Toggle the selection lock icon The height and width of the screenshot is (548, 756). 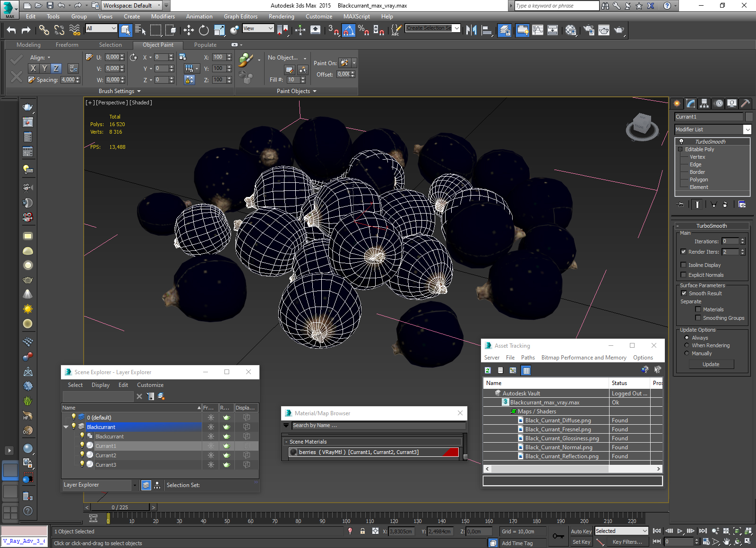[x=362, y=531]
